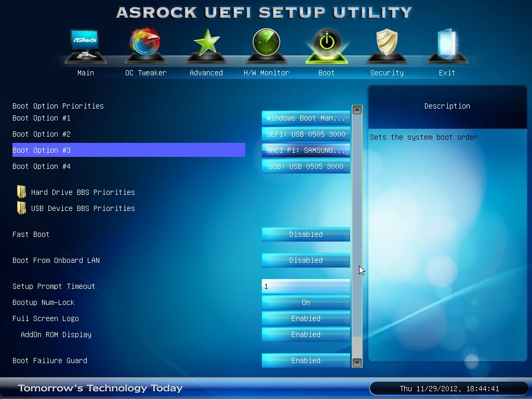Click the power button Boot icon

[x=327, y=46]
